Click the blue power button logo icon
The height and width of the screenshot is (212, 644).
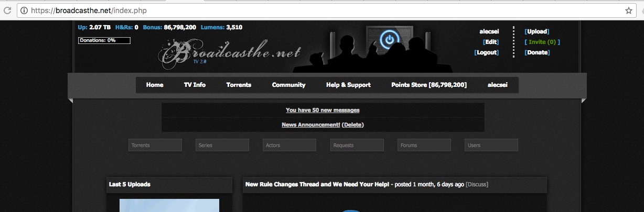click(389, 39)
